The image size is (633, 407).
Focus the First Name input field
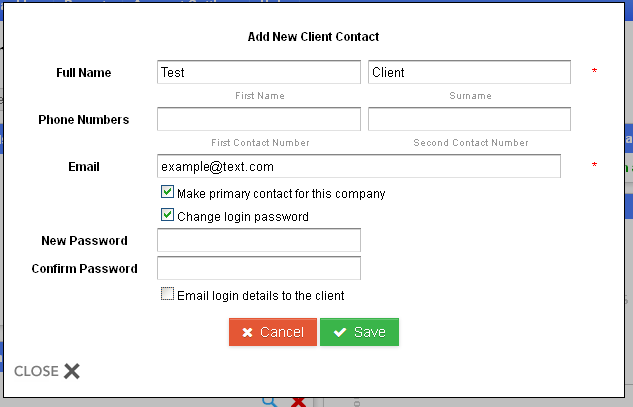[258, 72]
